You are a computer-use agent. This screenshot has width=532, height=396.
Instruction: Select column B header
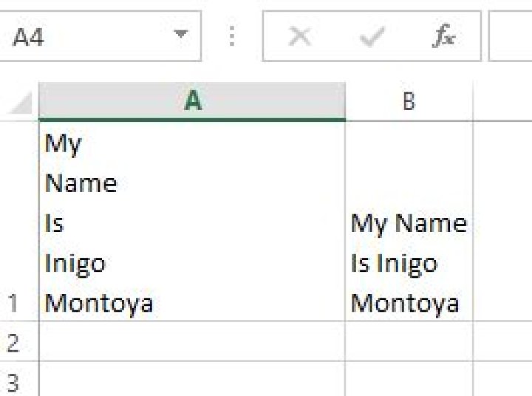click(409, 101)
